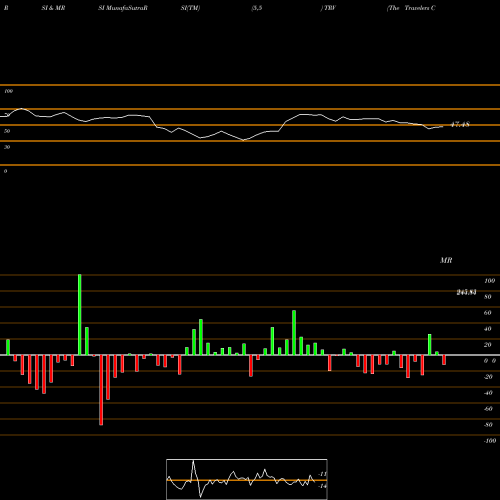Click the -14 label in the mini chart
Image resolution: width=500 pixels, height=500 pixels.
[322, 486]
